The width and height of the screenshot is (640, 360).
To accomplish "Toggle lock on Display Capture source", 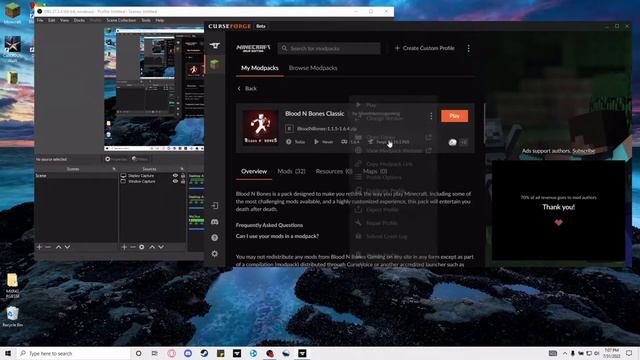I will tap(182, 176).
